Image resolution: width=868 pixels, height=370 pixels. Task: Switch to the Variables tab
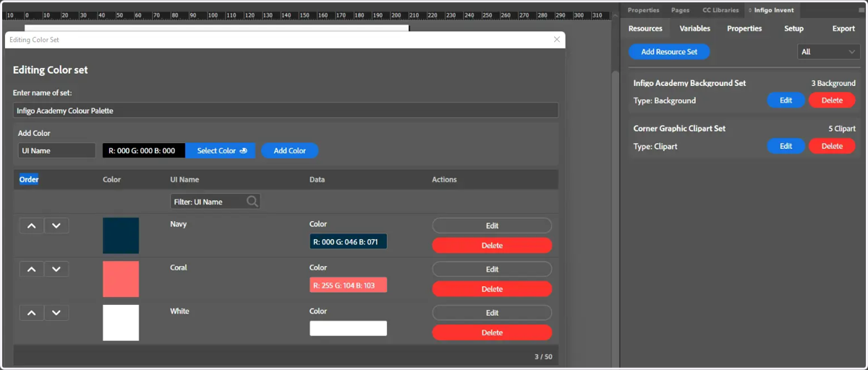(x=694, y=28)
